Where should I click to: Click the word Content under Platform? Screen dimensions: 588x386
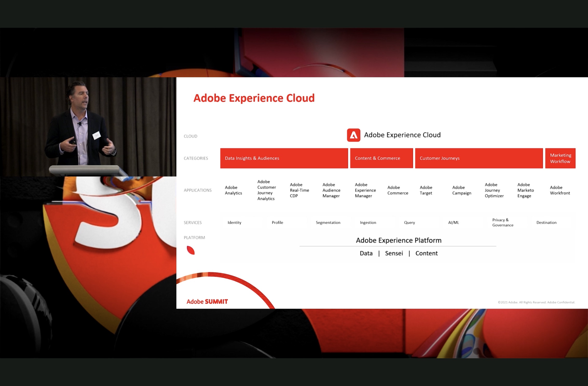coord(427,253)
